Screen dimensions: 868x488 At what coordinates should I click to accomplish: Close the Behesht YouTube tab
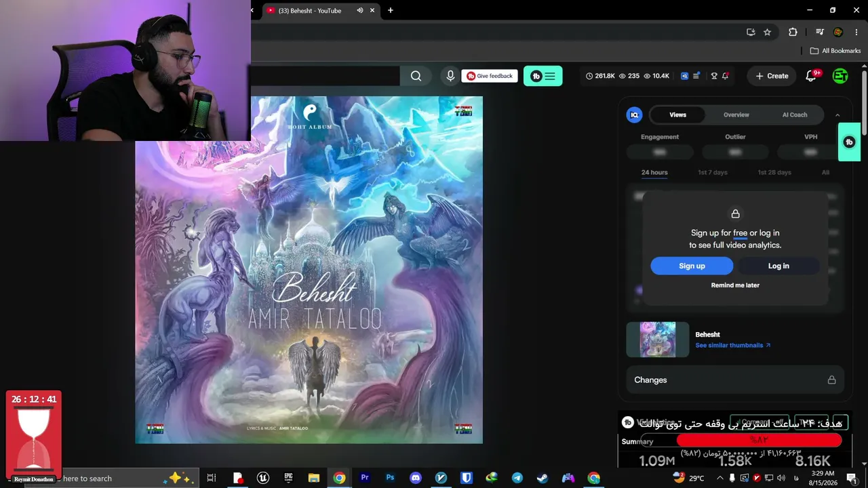pos(372,10)
